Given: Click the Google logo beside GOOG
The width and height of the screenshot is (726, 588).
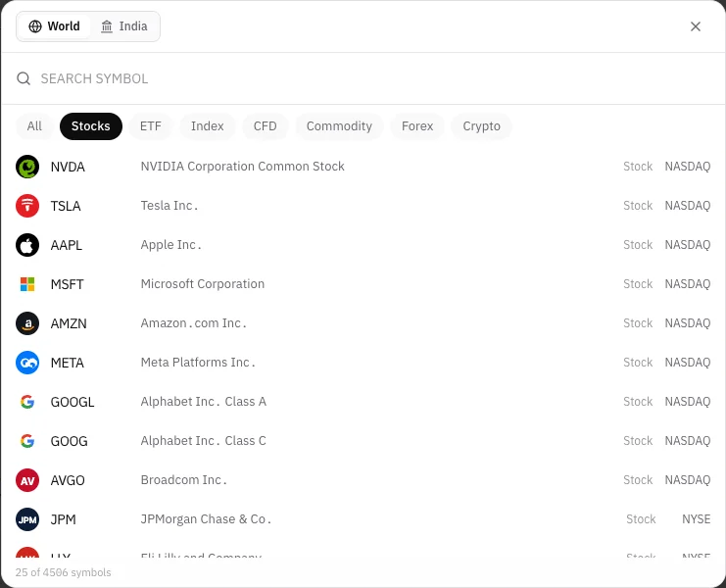Looking at the screenshot, I should click(x=27, y=441).
